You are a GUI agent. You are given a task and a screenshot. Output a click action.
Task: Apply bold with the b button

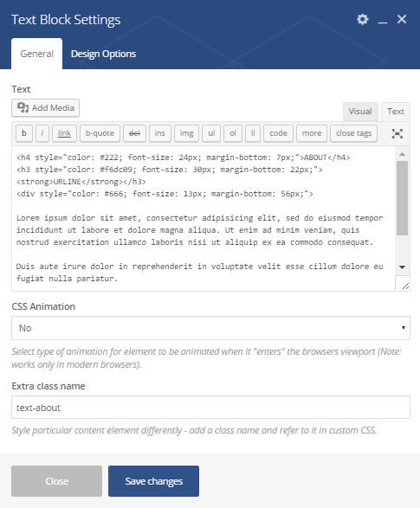tap(24, 133)
